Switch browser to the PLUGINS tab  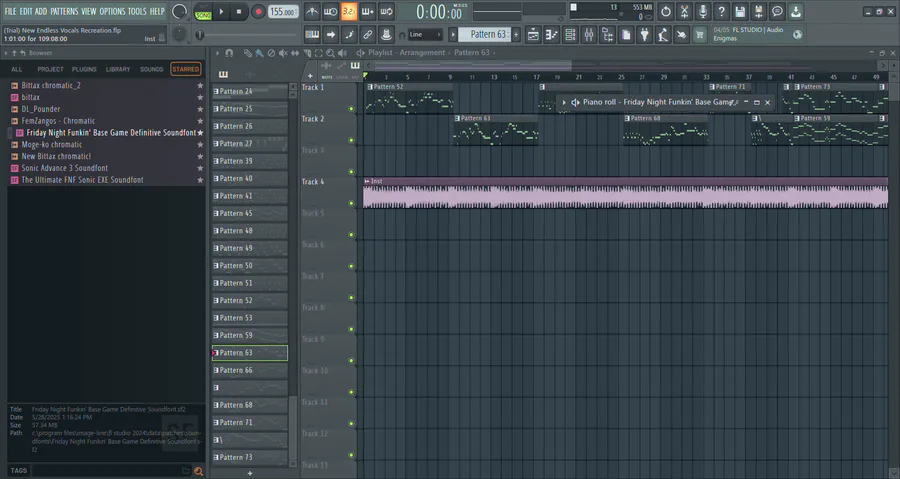click(84, 69)
